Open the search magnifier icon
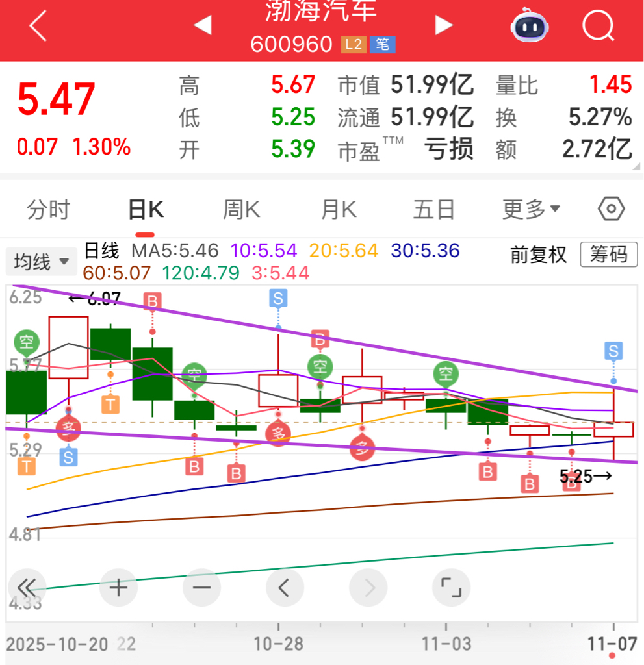 coord(599,26)
